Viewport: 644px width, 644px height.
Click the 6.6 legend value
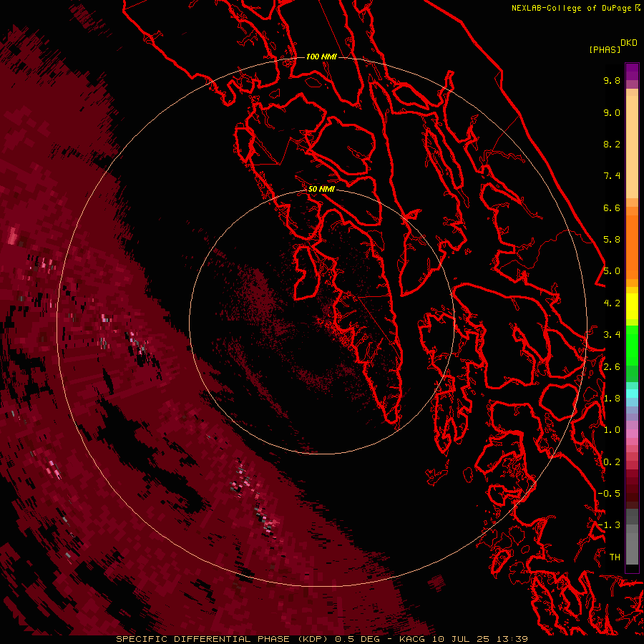[612, 208]
